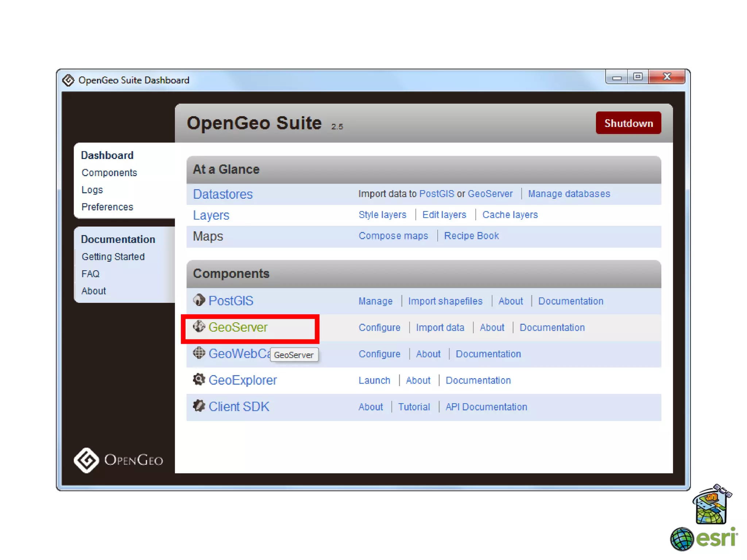Click the Manage databases link
747x560 pixels.
569,194
